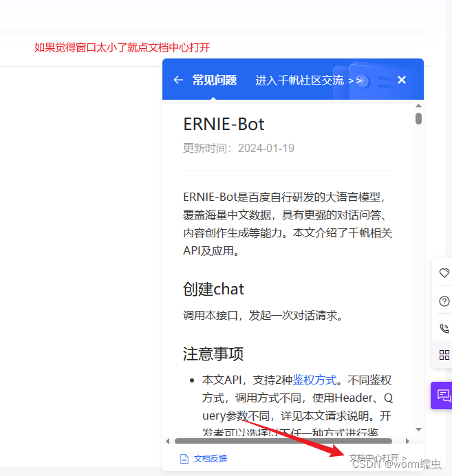
Task: Open 文档反馈 feedback link
Action: click(210, 458)
